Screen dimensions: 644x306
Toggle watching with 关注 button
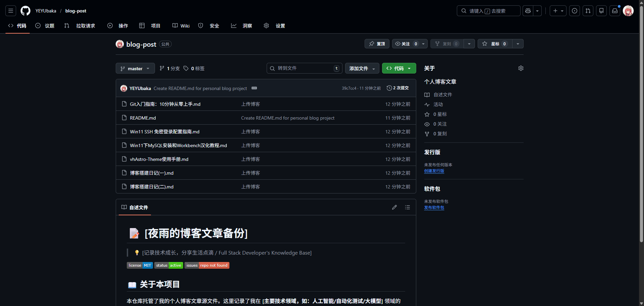click(x=406, y=44)
